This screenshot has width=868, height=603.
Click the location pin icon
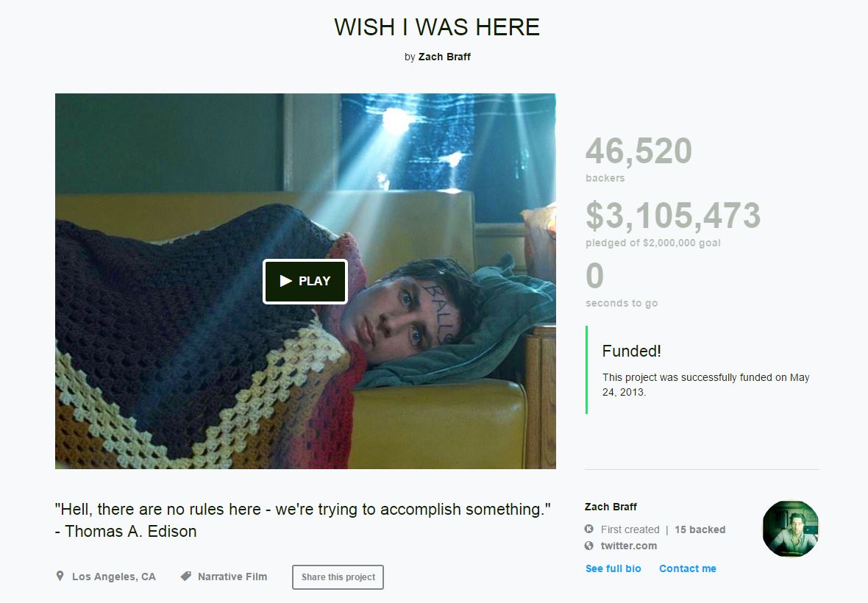[x=60, y=576]
